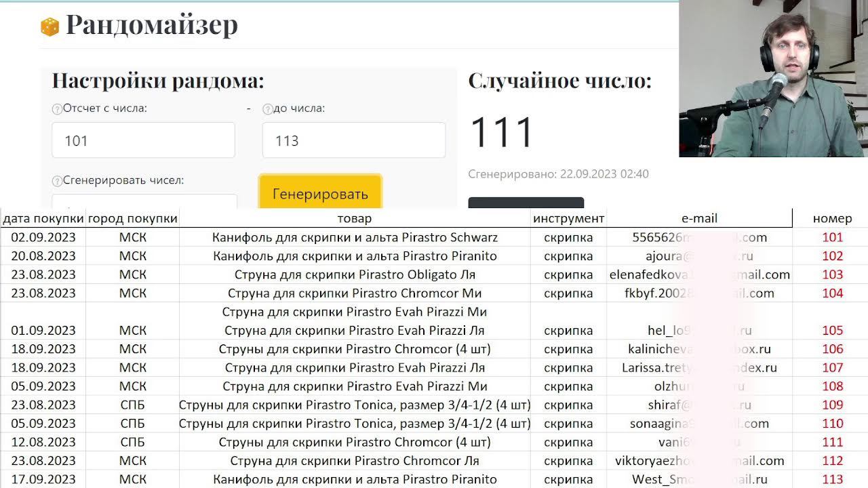
Task: Click the "инструмент" column header
Action: (568, 218)
